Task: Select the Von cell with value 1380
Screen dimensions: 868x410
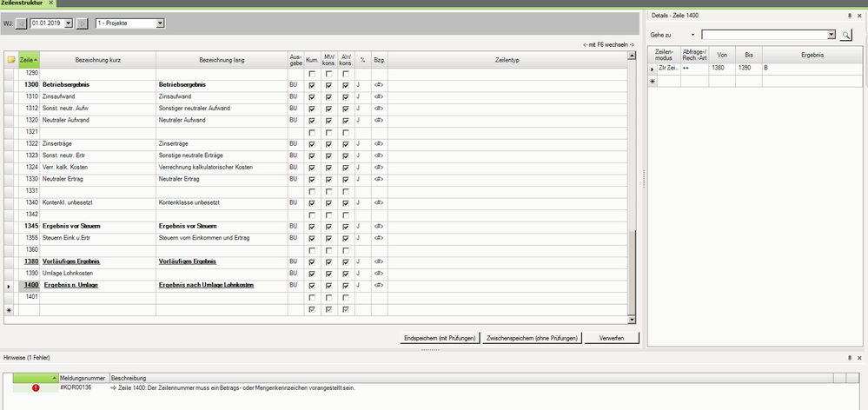Action: (722, 69)
